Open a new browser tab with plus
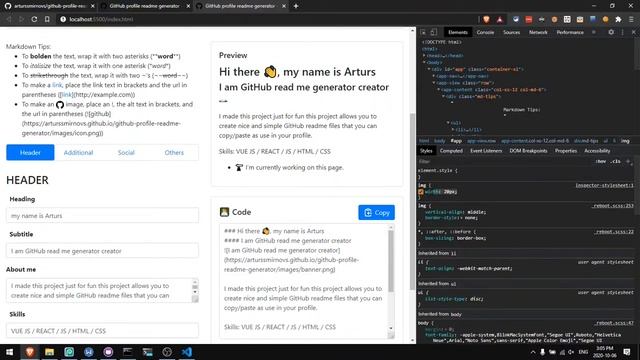640x360 pixels. 296,6
